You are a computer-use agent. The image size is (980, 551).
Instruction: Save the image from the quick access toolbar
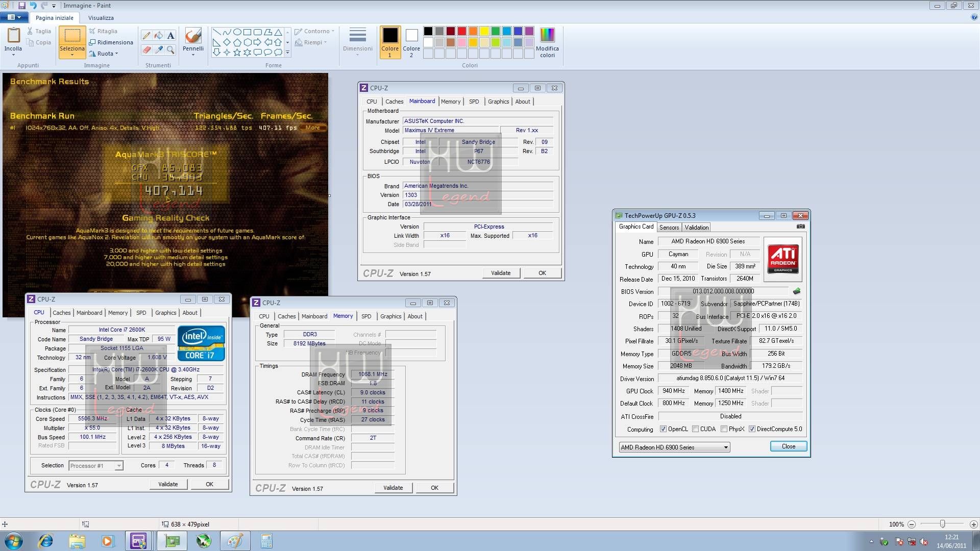coord(21,6)
